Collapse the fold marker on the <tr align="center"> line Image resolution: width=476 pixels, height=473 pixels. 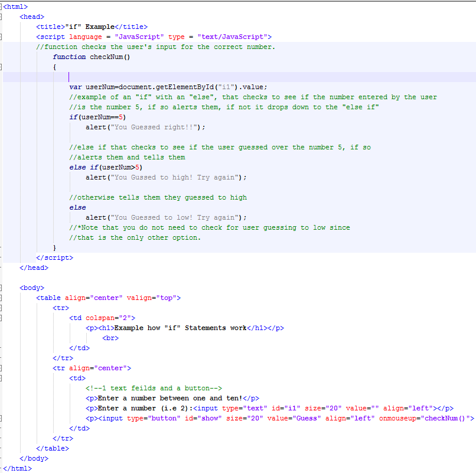click(x=1, y=368)
